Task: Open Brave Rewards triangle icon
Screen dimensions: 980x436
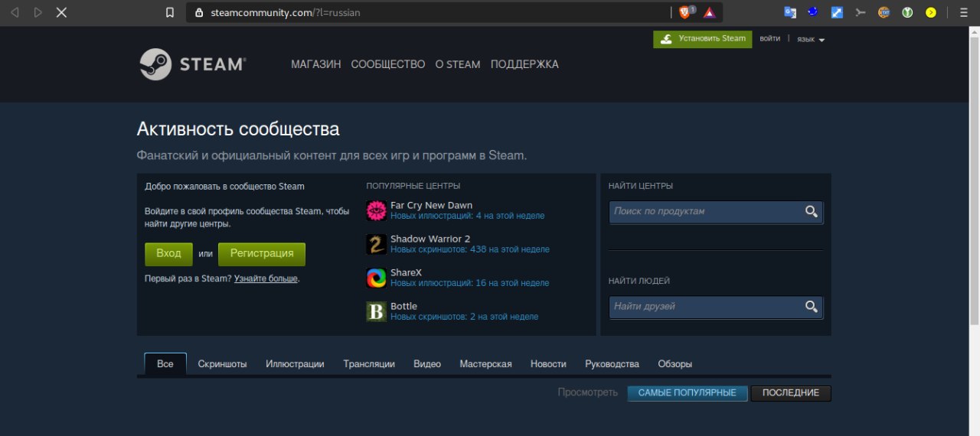Action: [709, 12]
